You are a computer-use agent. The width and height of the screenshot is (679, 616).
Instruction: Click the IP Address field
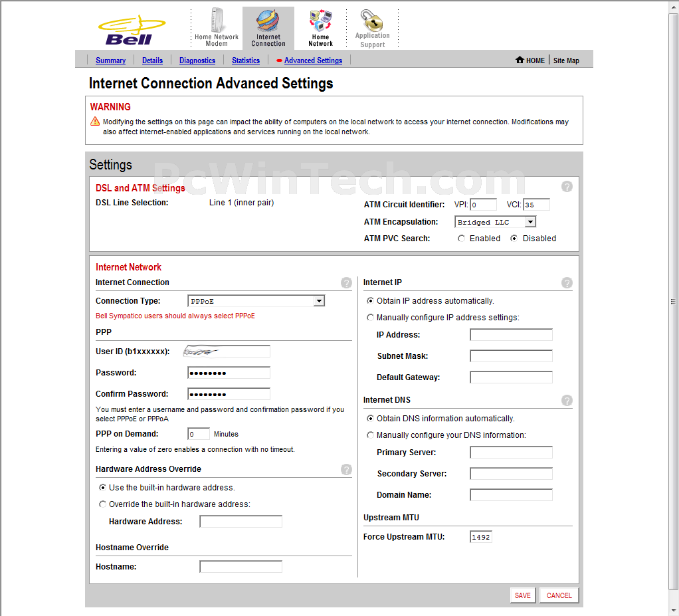coord(511,334)
